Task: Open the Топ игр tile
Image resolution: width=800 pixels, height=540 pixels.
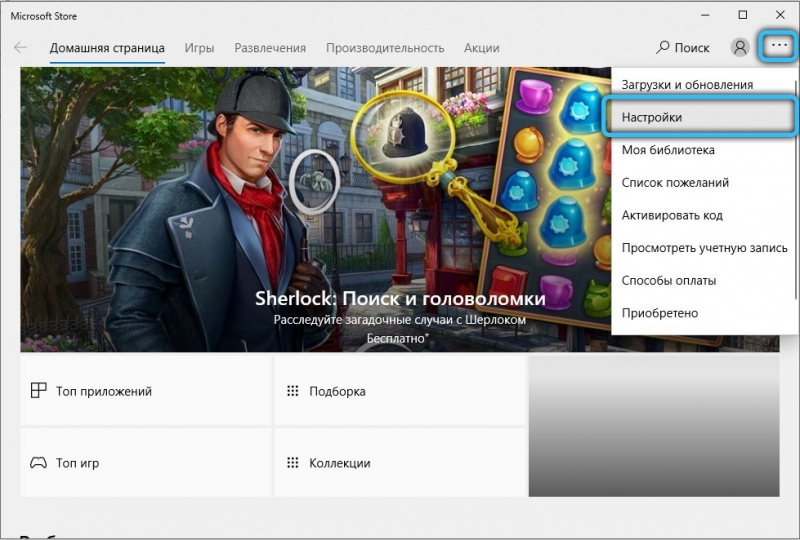Action: (x=145, y=462)
